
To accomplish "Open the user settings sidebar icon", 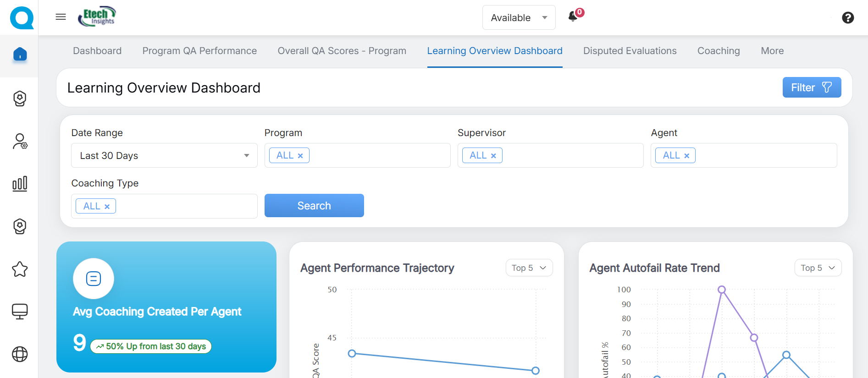I will (x=20, y=141).
